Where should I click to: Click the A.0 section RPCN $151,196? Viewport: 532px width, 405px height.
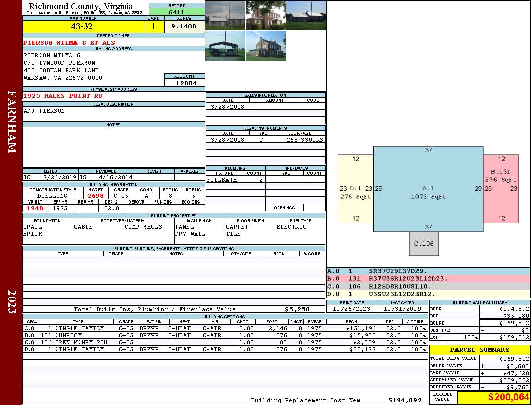(x=361, y=328)
